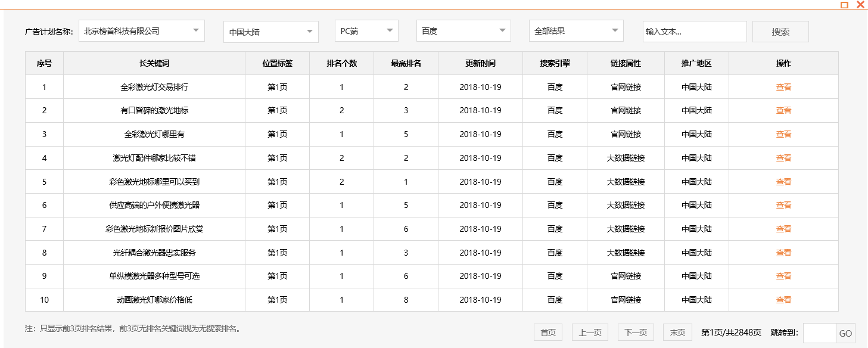Click the 末页 last page button
This screenshot has width=868, height=348.
coord(677,332)
